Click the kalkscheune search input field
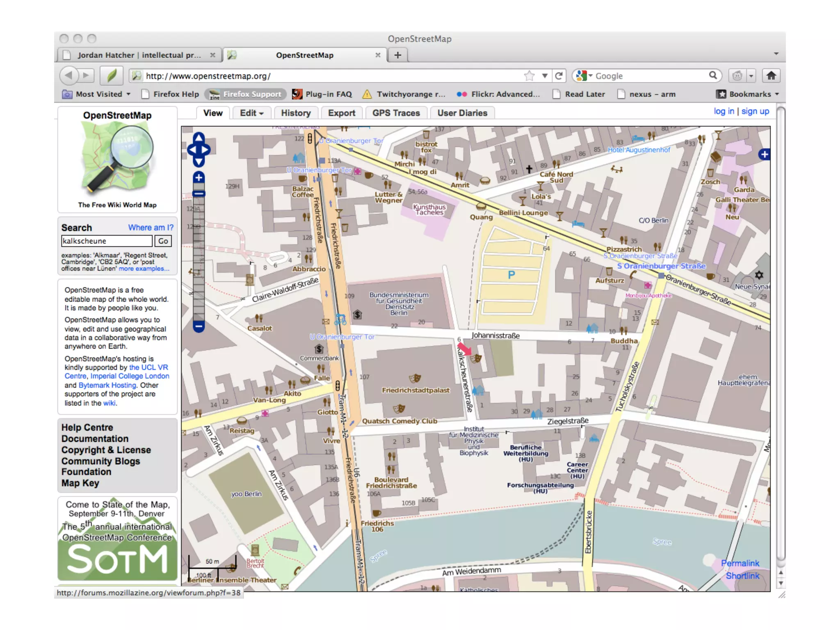 pos(107,241)
